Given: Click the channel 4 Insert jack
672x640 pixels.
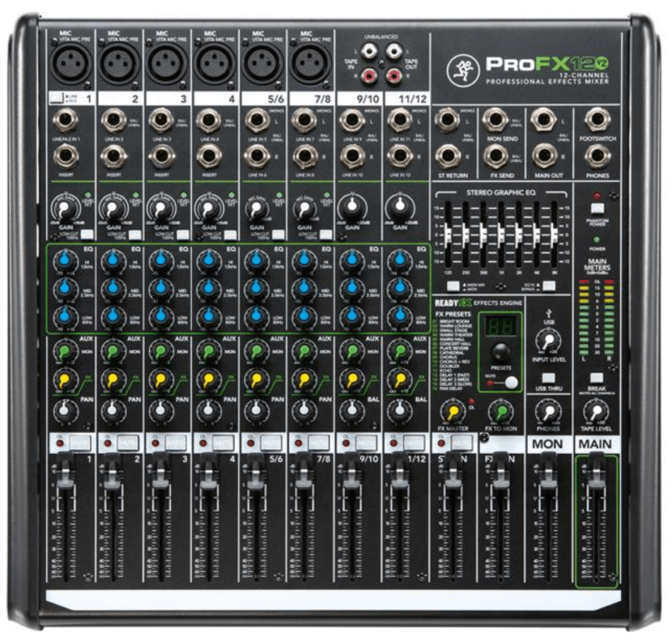Looking at the screenshot, I should coord(209,156).
